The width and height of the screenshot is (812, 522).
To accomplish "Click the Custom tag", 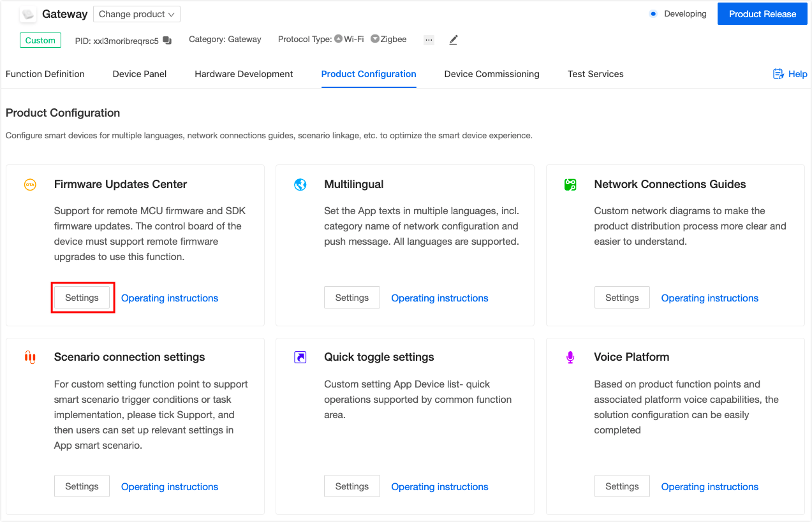I will pos(40,40).
